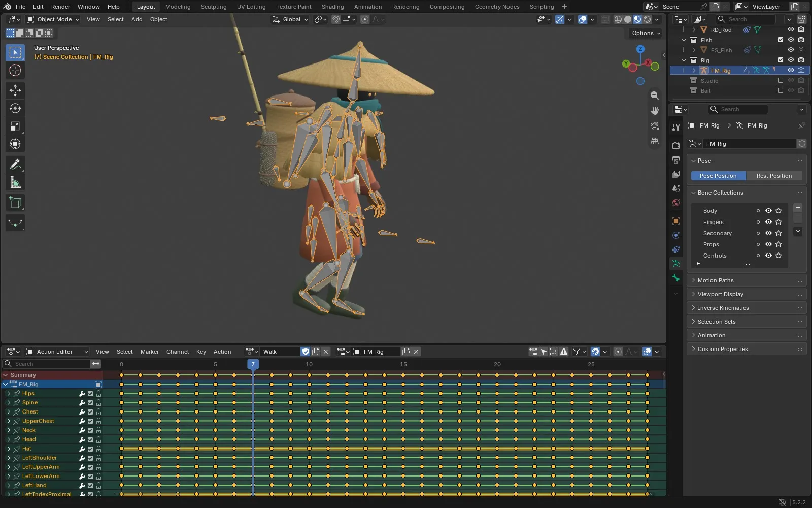Enable the Studio collection checkbox
The width and height of the screenshot is (812, 508).
coord(781,81)
